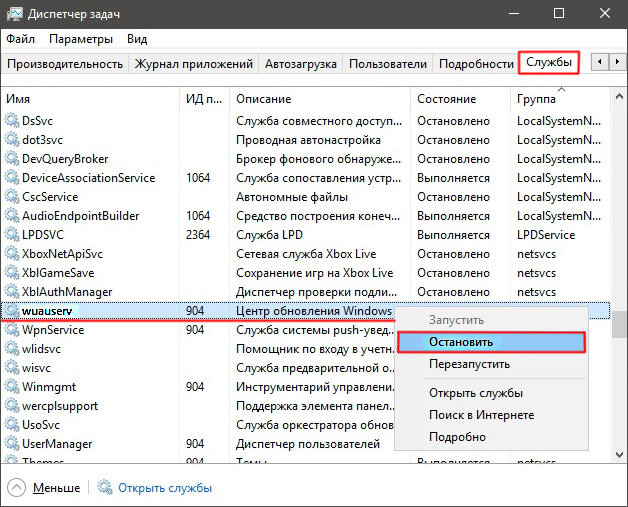The height and width of the screenshot is (507, 628).
Task: Click the UsoSvc gear icon
Action: (x=12, y=425)
